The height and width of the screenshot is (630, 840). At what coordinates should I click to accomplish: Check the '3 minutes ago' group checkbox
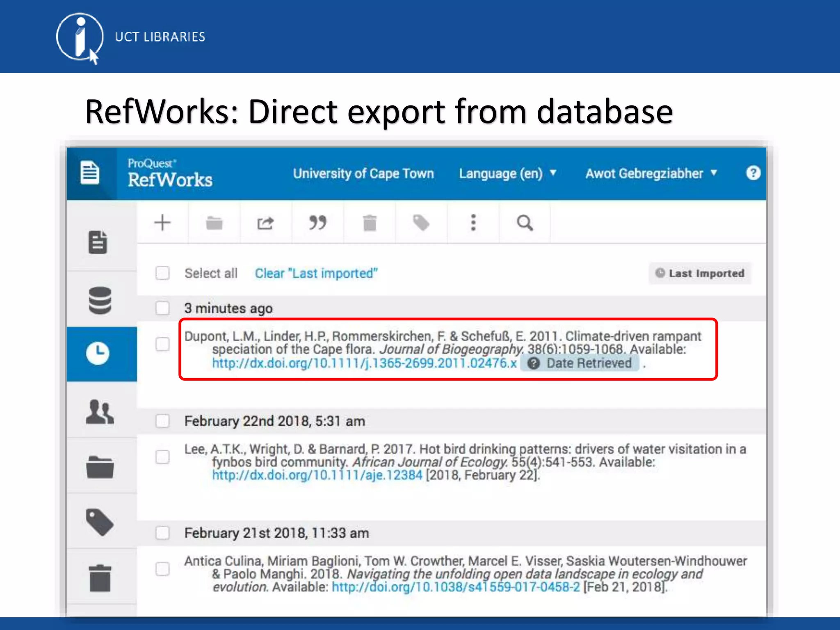coord(163,308)
